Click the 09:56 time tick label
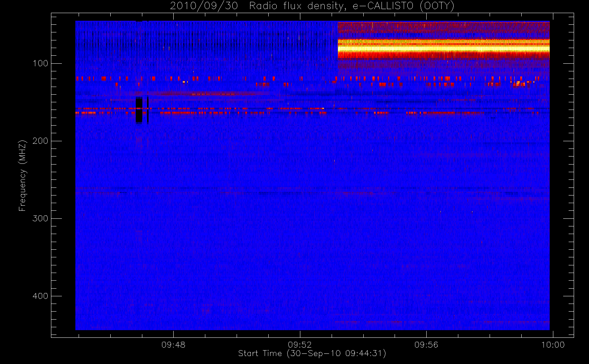Image resolution: width=589 pixels, height=364 pixels. pos(426,345)
